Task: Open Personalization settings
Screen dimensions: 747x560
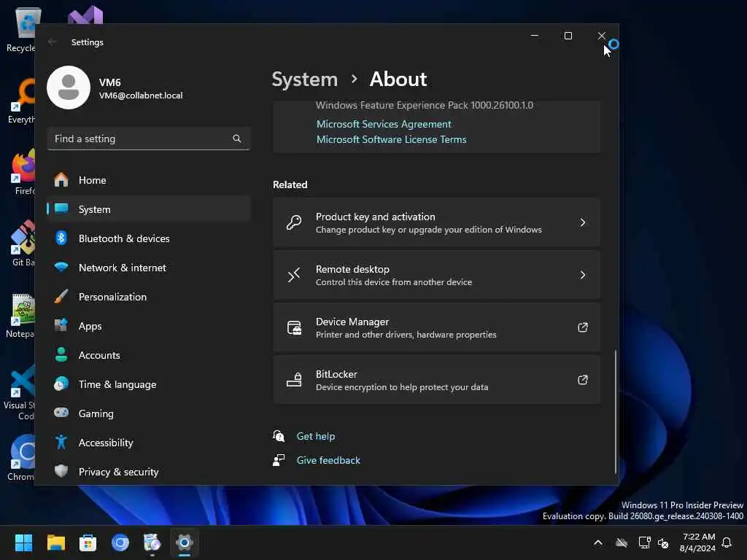Action: pyautogui.click(x=149, y=297)
